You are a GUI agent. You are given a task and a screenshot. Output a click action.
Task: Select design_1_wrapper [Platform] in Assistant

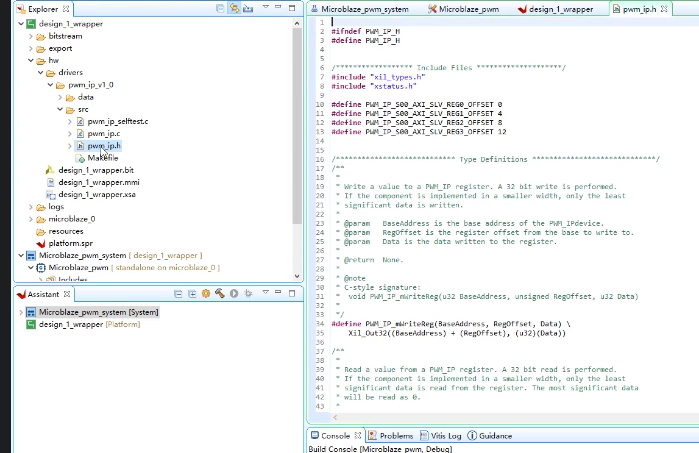[x=89, y=324]
